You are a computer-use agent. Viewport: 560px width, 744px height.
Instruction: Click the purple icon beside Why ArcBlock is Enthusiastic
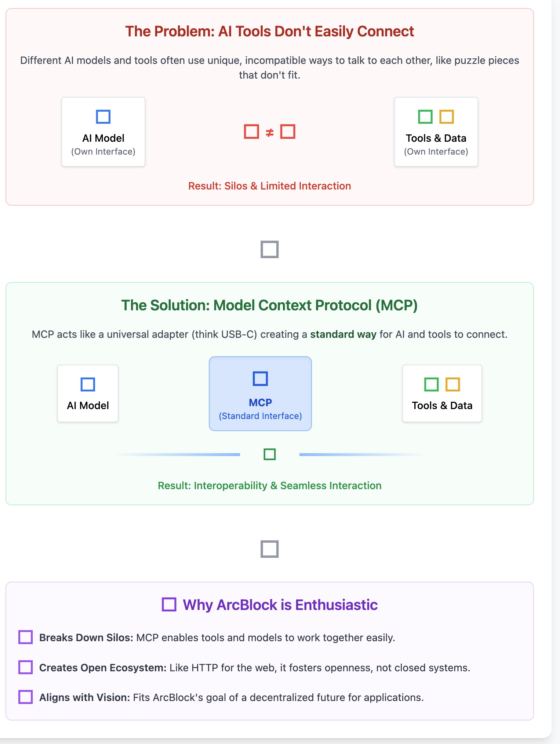click(169, 604)
